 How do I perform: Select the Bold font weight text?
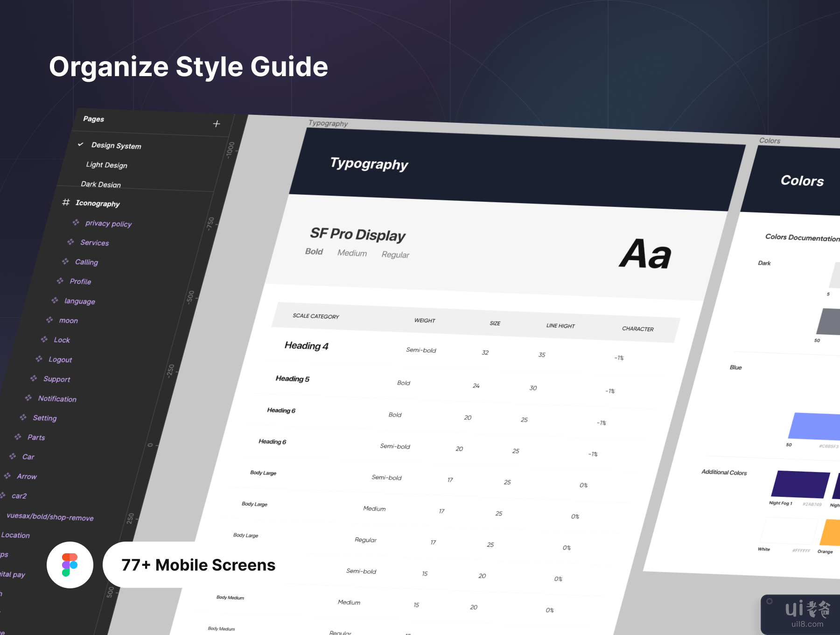(x=314, y=252)
